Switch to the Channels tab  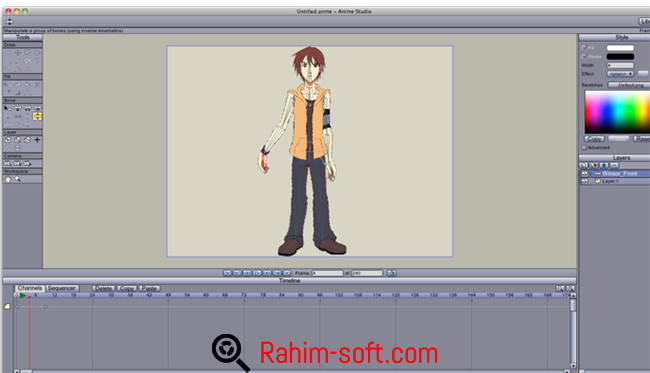[x=30, y=288]
